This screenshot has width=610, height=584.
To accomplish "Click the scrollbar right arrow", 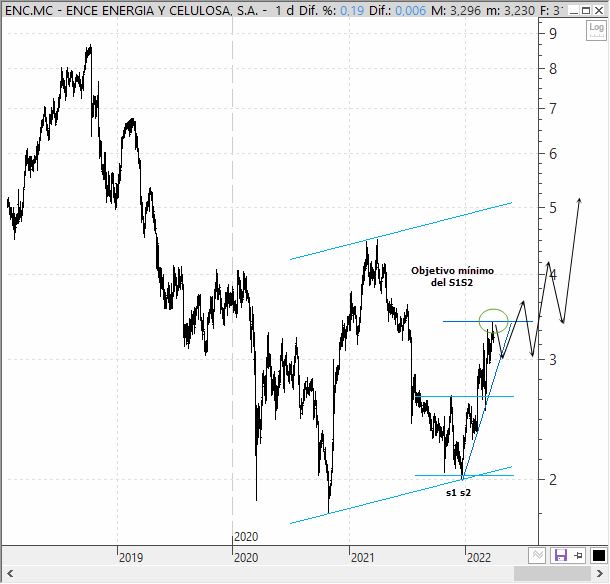I will 599,573.
